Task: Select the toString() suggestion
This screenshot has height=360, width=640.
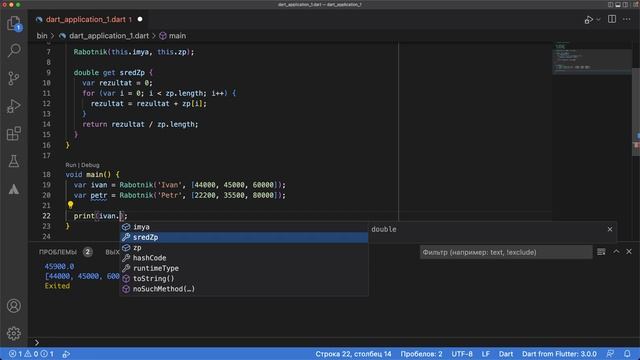Action: [244, 278]
